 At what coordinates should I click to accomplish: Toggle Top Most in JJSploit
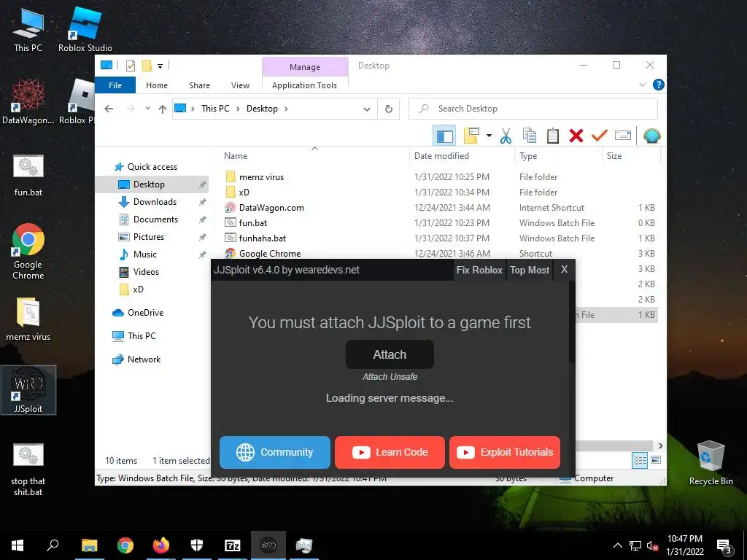(x=530, y=270)
